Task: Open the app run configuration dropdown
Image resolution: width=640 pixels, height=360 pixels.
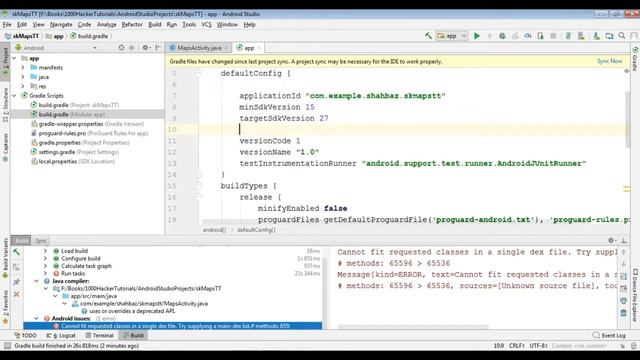Action: tap(452, 36)
